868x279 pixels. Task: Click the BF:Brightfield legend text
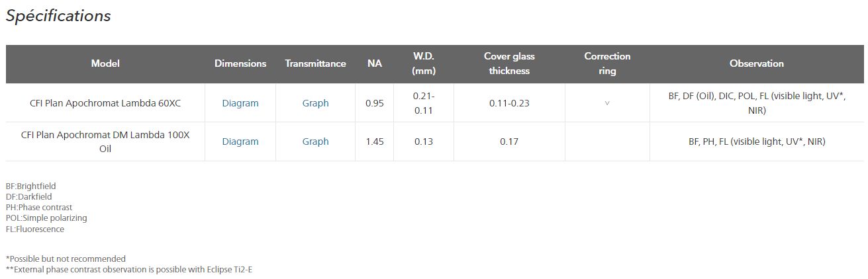click(31, 186)
